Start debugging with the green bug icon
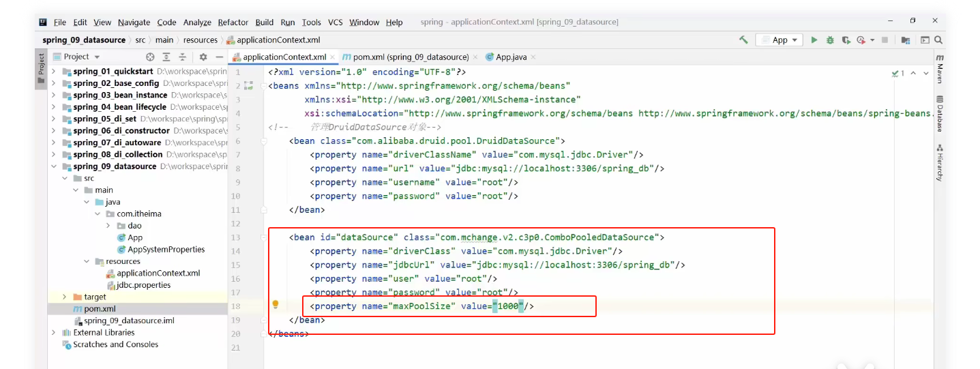 point(830,40)
